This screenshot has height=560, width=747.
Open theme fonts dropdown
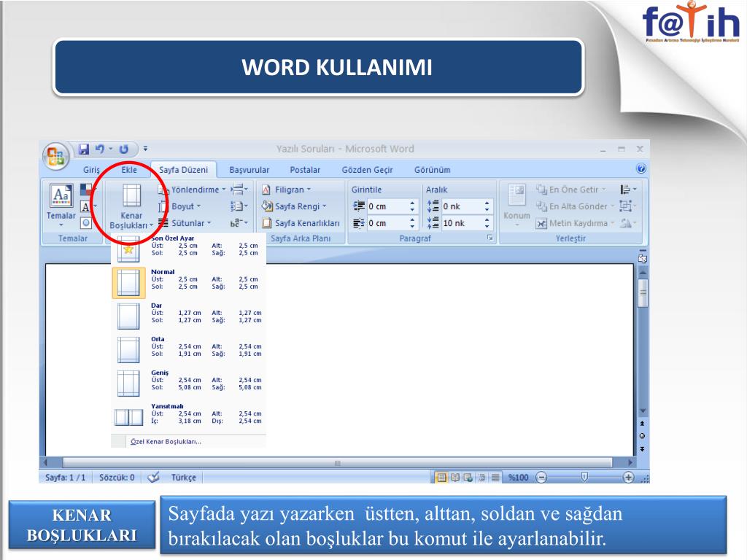point(88,206)
